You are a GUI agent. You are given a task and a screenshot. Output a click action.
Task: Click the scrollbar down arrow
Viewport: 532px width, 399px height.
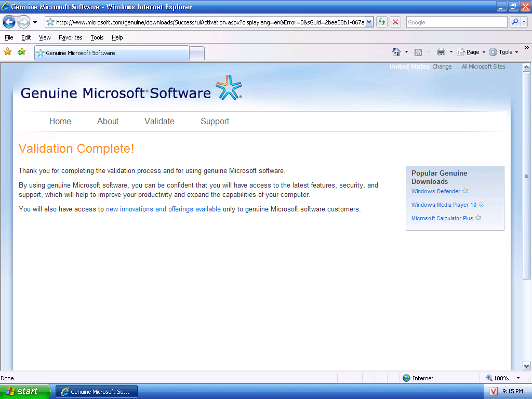pyautogui.click(x=527, y=366)
